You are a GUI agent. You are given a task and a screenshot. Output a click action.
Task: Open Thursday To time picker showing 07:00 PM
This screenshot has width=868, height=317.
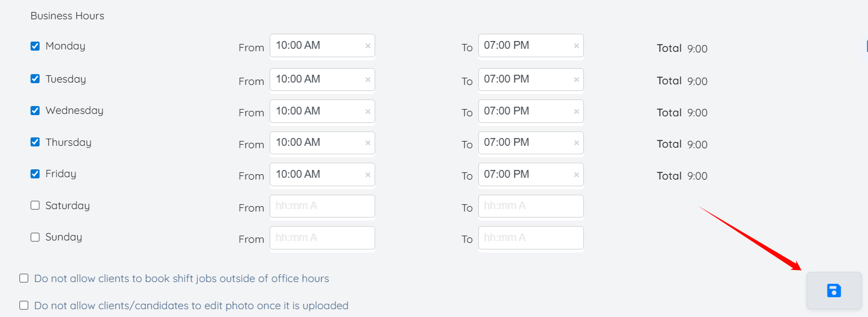coord(525,143)
